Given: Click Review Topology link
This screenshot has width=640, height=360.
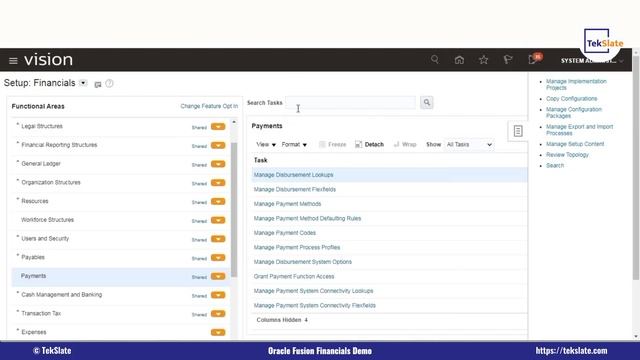Looking at the screenshot, I should 567,155.
